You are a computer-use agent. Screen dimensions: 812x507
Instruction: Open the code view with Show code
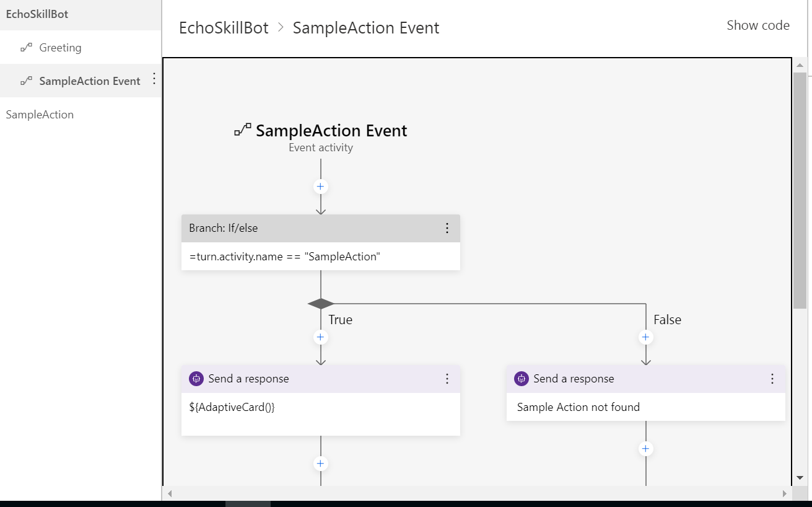coord(758,25)
